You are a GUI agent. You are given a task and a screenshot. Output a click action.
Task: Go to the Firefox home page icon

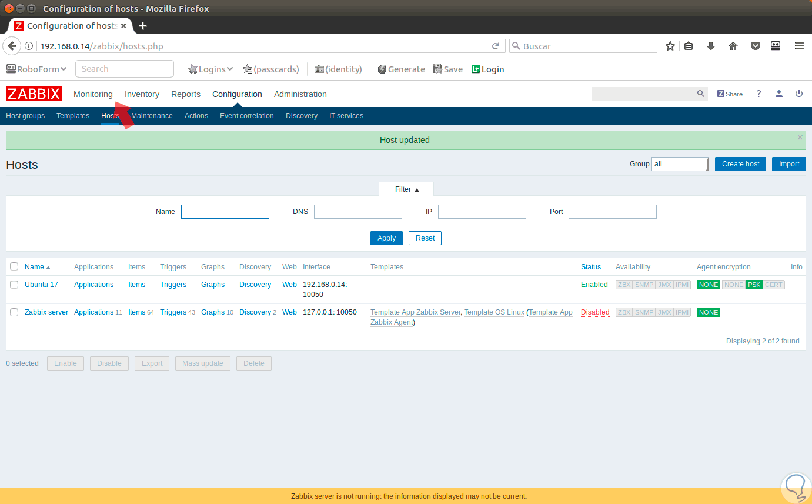[733, 46]
